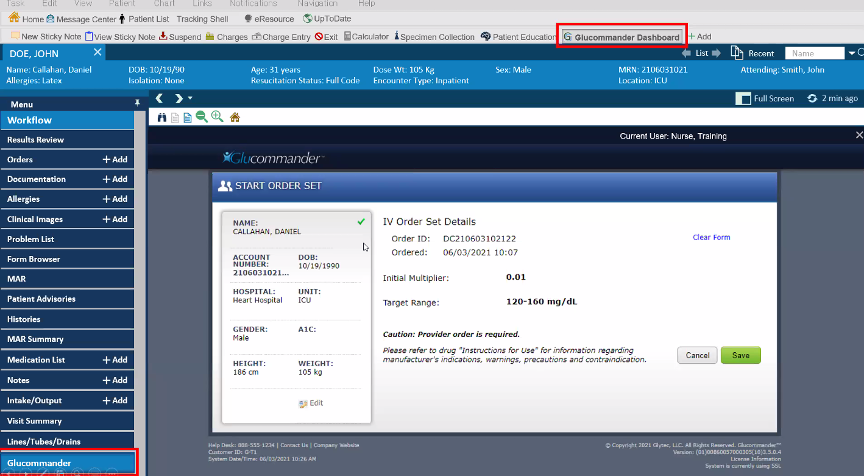The width and height of the screenshot is (864, 476).
Task: Suspend the chart session
Action: [180, 36]
